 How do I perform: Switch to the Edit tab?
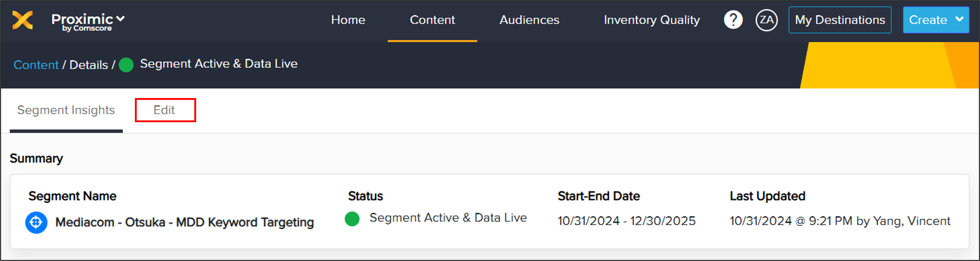point(164,110)
